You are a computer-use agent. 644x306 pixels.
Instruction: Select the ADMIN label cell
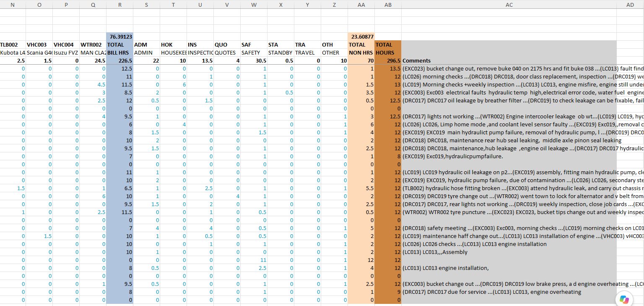[x=147, y=52]
